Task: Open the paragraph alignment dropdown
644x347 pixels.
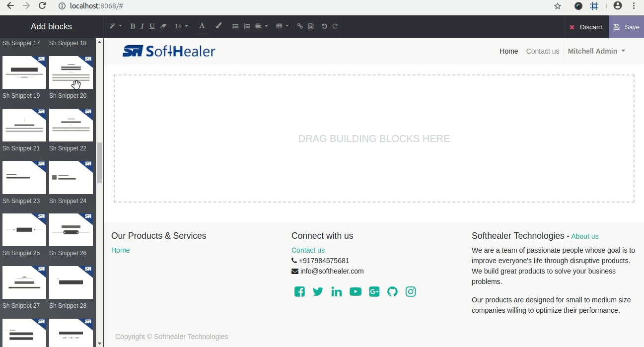Action: point(261,26)
